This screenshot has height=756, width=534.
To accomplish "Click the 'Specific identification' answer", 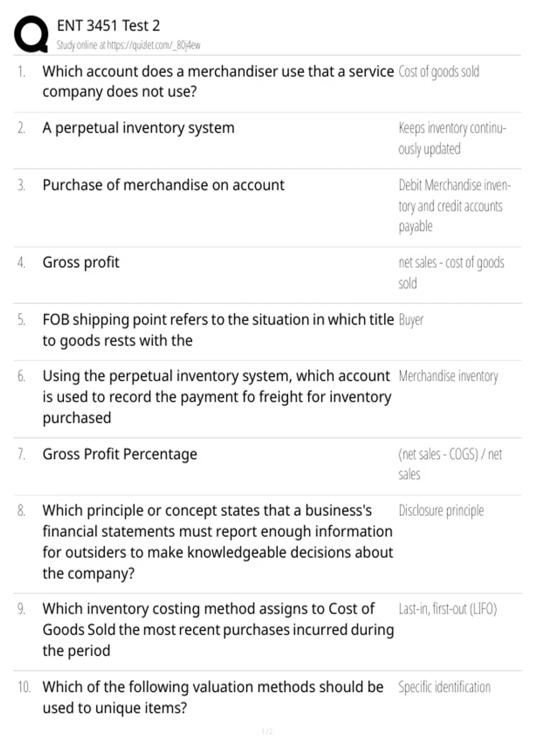I will pos(444,687).
